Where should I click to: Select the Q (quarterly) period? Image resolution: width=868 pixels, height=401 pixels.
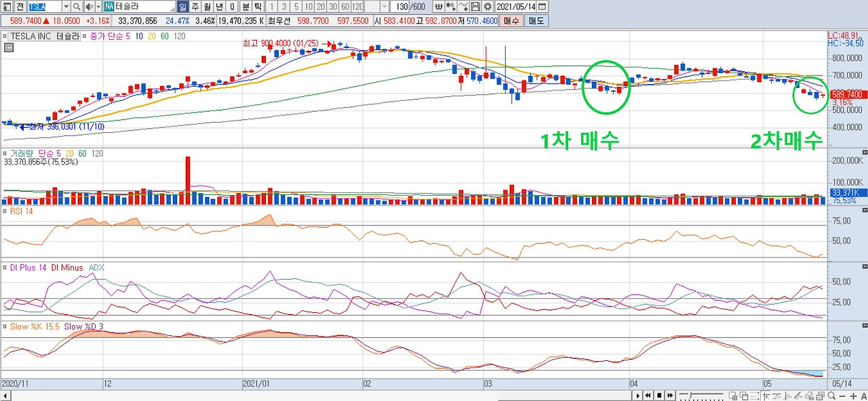(x=232, y=7)
